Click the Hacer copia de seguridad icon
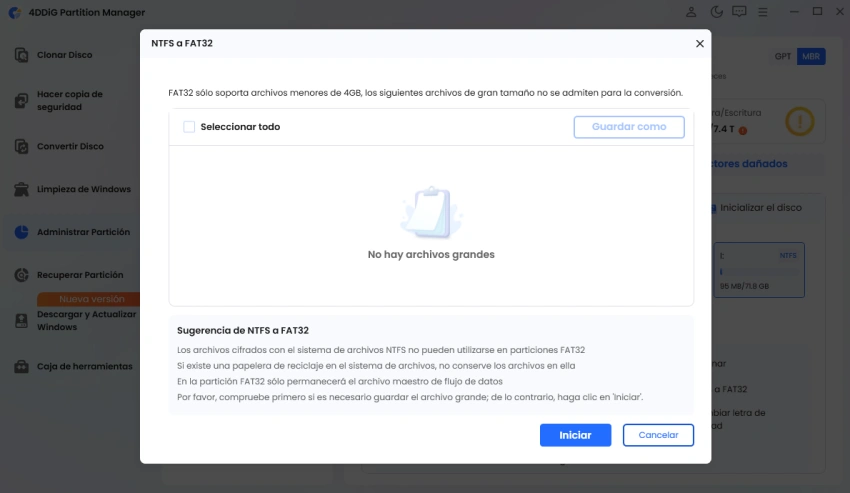Viewport: 850px width, 493px height. click(21, 101)
